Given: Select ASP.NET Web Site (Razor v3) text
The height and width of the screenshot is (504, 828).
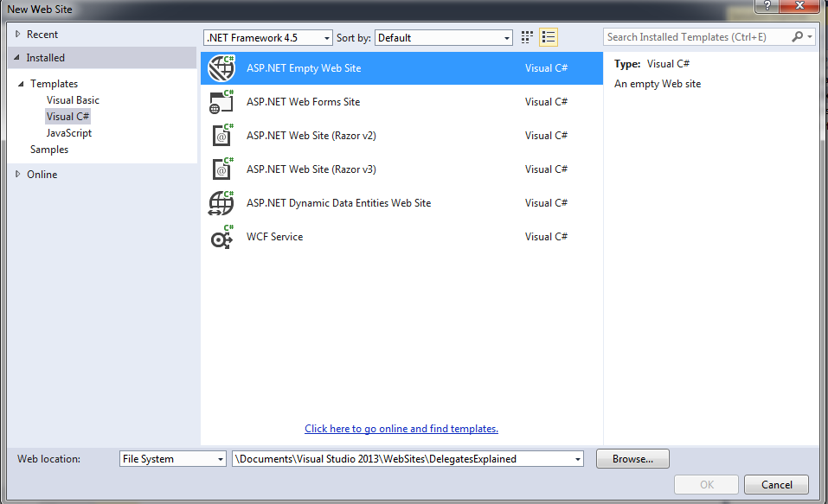Looking at the screenshot, I should click(311, 169).
